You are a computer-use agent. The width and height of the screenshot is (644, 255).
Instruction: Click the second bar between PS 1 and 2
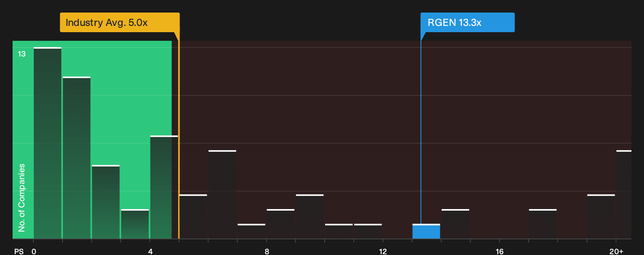pyautogui.click(x=77, y=158)
